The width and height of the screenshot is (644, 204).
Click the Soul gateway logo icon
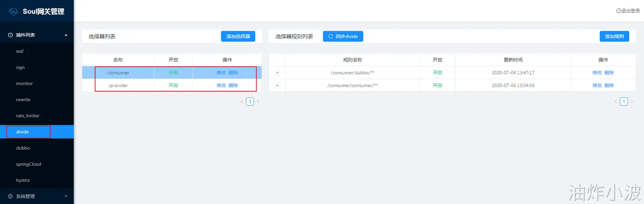click(14, 12)
